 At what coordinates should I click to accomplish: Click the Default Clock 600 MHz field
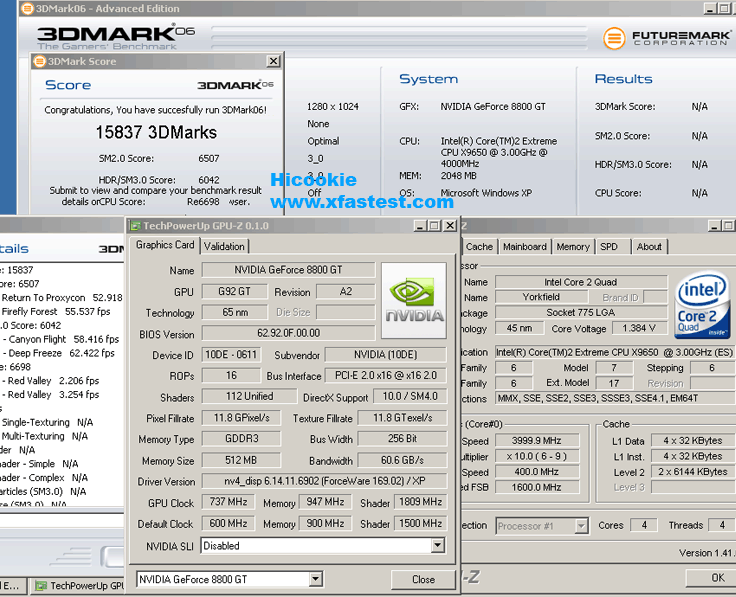pos(228,523)
